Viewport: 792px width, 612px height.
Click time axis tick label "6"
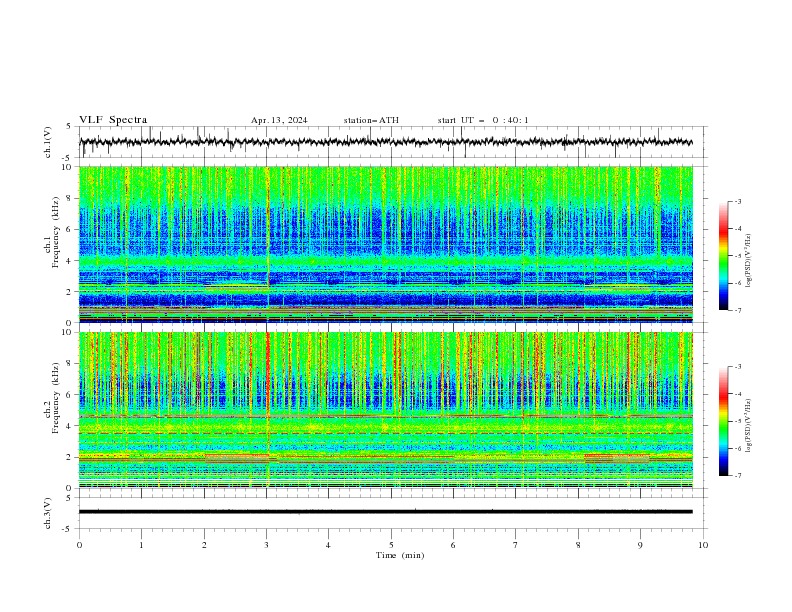[x=453, y=545]
